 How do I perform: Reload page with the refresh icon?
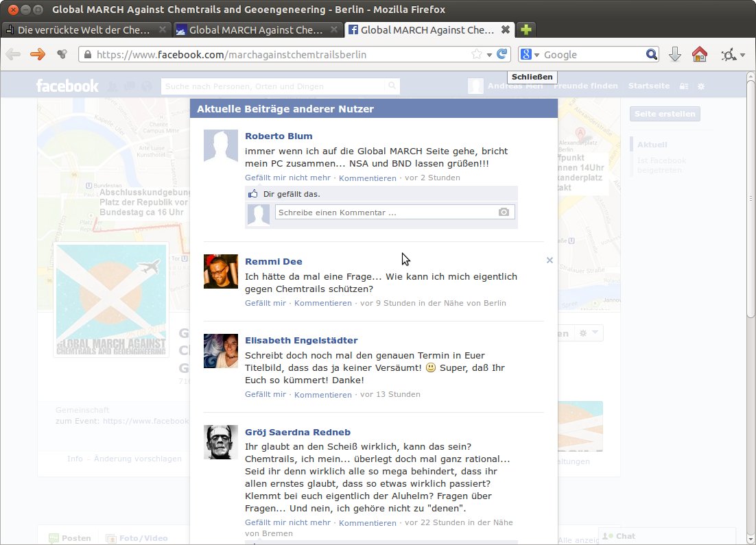pos(502,54)
